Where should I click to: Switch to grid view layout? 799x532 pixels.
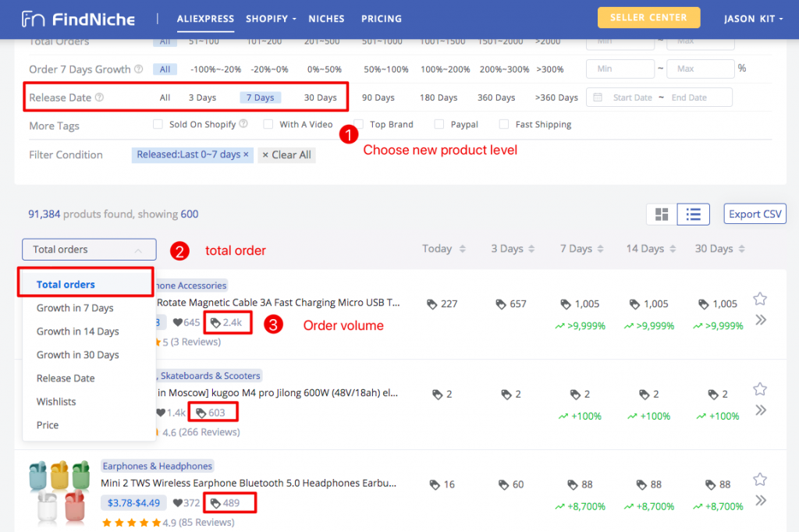662,215
